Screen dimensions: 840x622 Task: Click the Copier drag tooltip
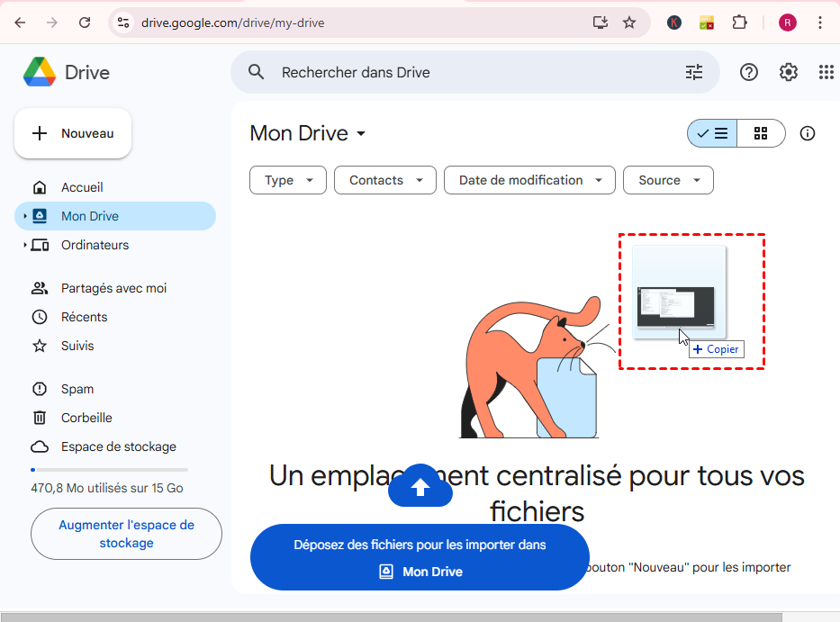point(717,349)
